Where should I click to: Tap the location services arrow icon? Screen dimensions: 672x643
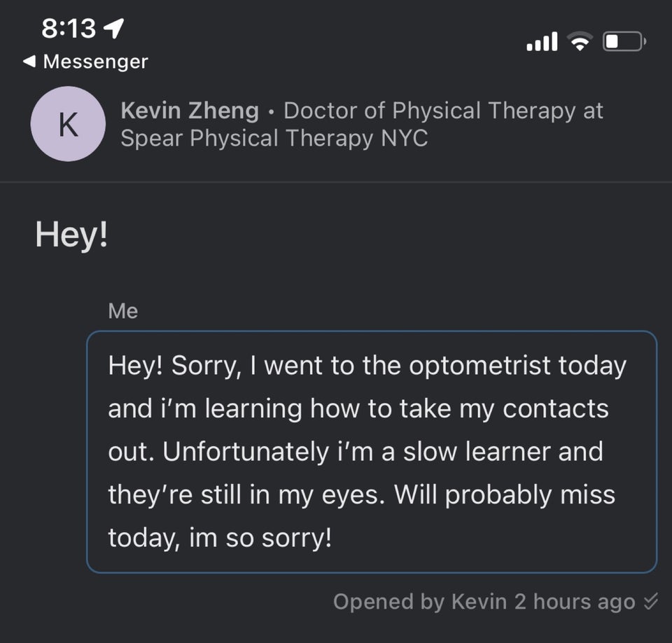[x=114, y=28]
